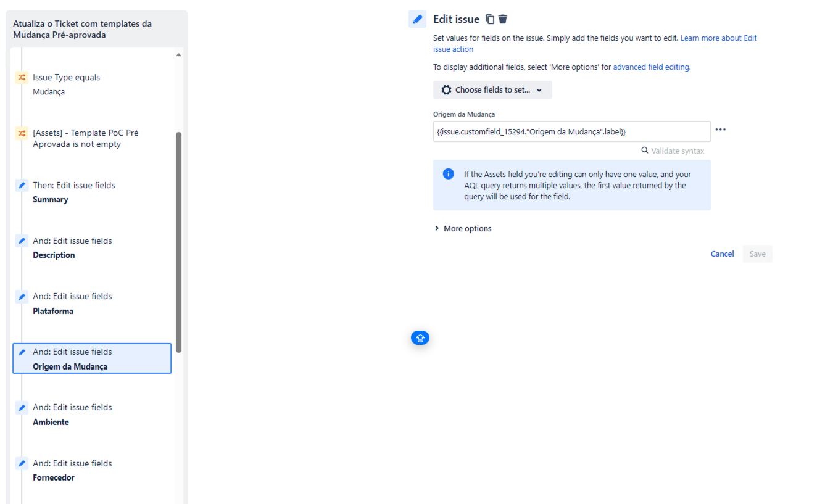Click the Cancel button
This screenshot has width=833, height=504.
(x=722, y=254)
